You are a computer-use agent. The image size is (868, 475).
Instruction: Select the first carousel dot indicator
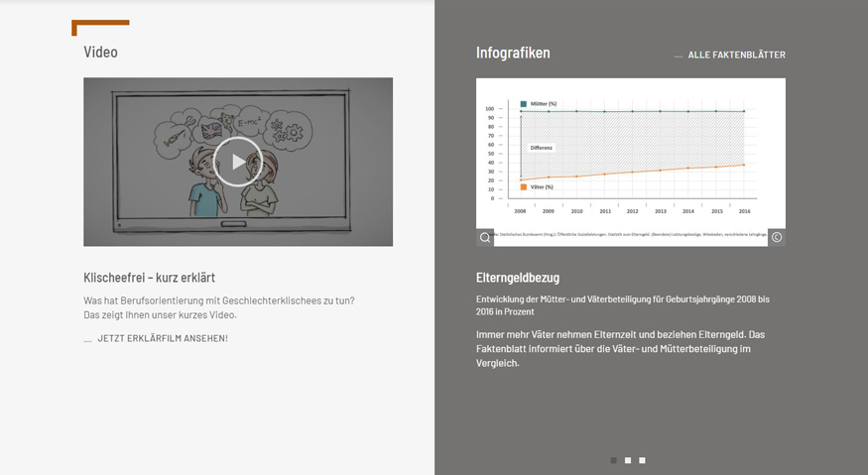point(613,460)
